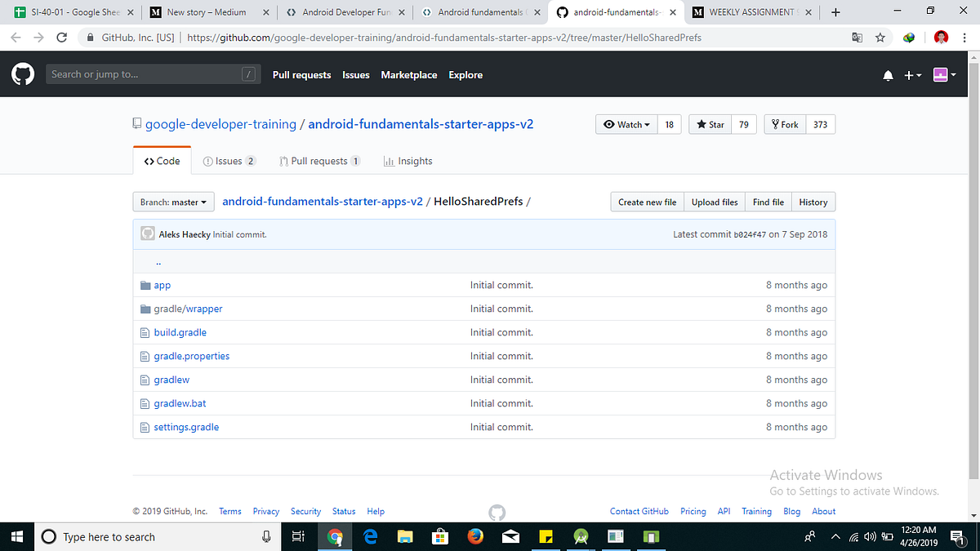Open Google Translate icon in address bar
Screen dimensions: 980x551
(857, 37)
